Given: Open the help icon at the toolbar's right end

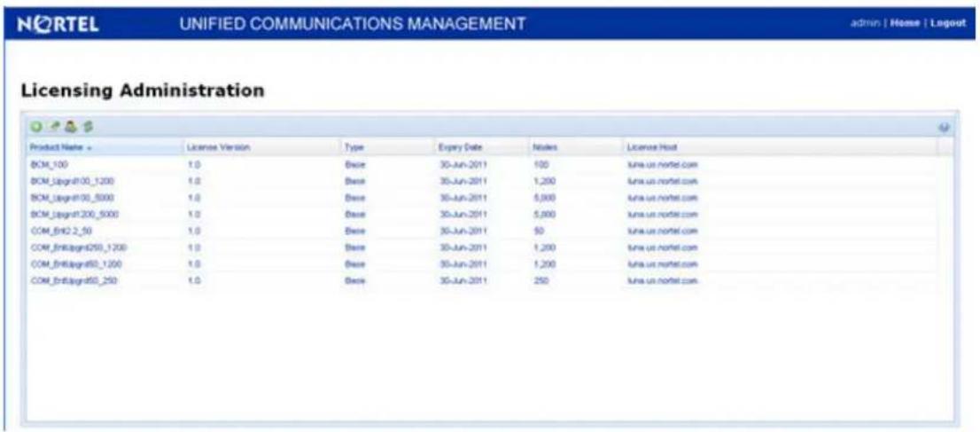Looking at the screenshot, I should [x=945, y=127].
